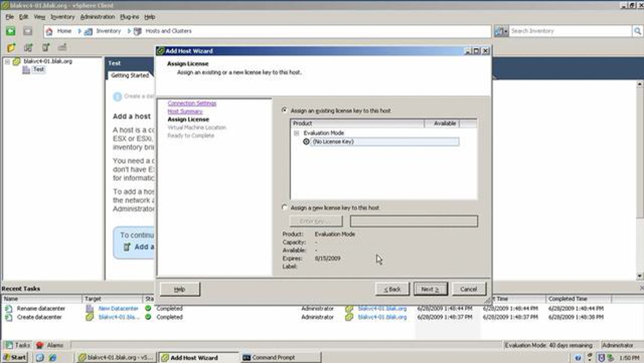The width and height of the screenshot is (644, 363).
Task: Open the Tasks panel in the status bar
Action: [x=18, y=345]
